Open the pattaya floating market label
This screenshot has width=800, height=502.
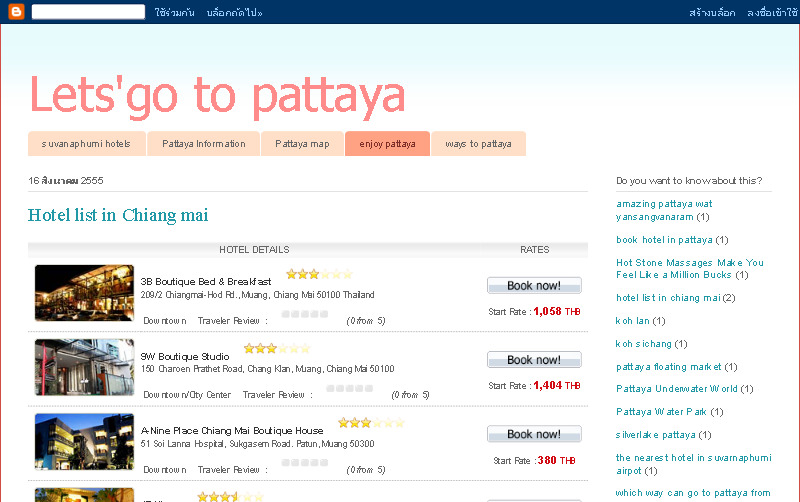pyautogui.click(x=668, y=367)
